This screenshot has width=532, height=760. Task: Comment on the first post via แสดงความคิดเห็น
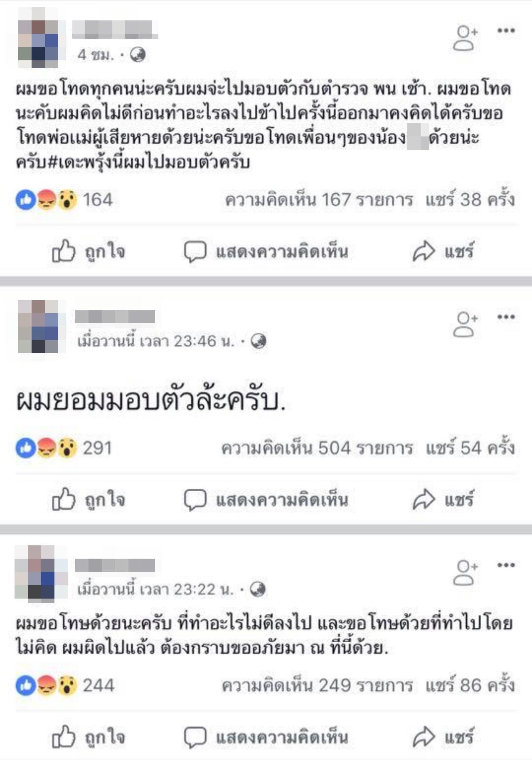pos(266,252)
